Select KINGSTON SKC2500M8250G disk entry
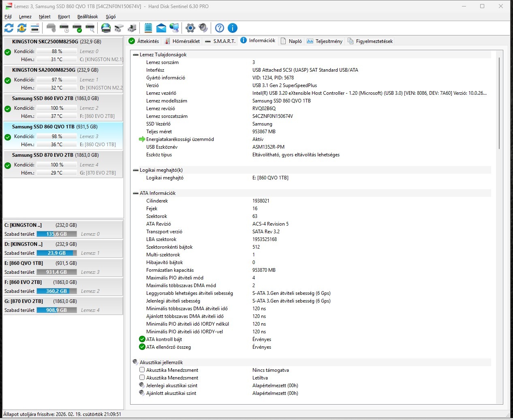 [x=63, y=51]
